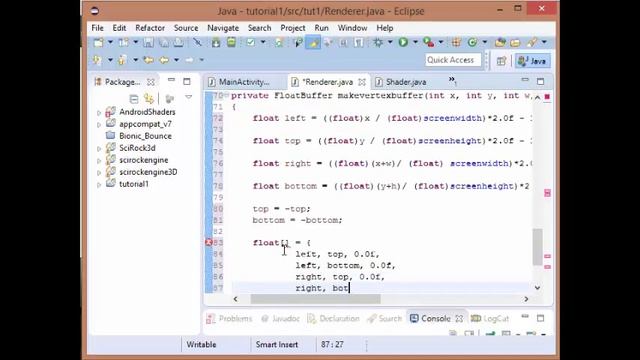640x360 pixels.
Task: Open the Window menu
Action: coord(352,28)
